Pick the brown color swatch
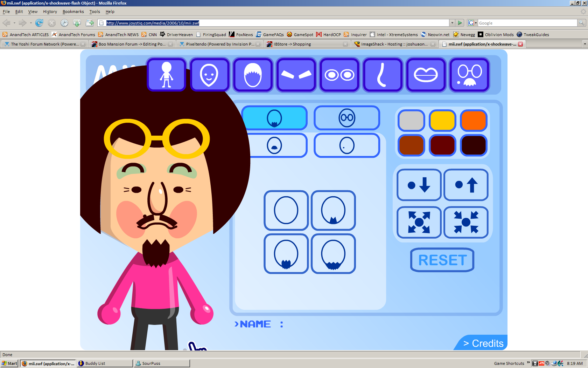The width and height of the screenshot is (588, 368). 411,145
